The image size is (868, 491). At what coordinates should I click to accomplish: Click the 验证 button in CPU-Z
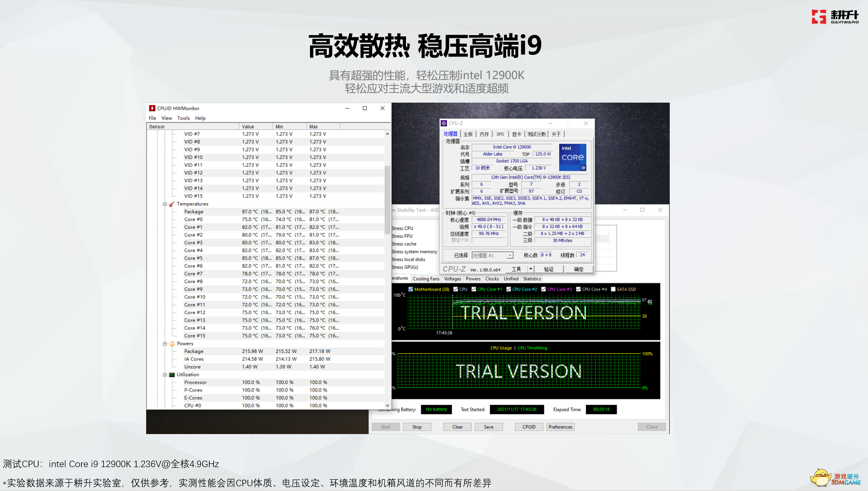[549, 269]
